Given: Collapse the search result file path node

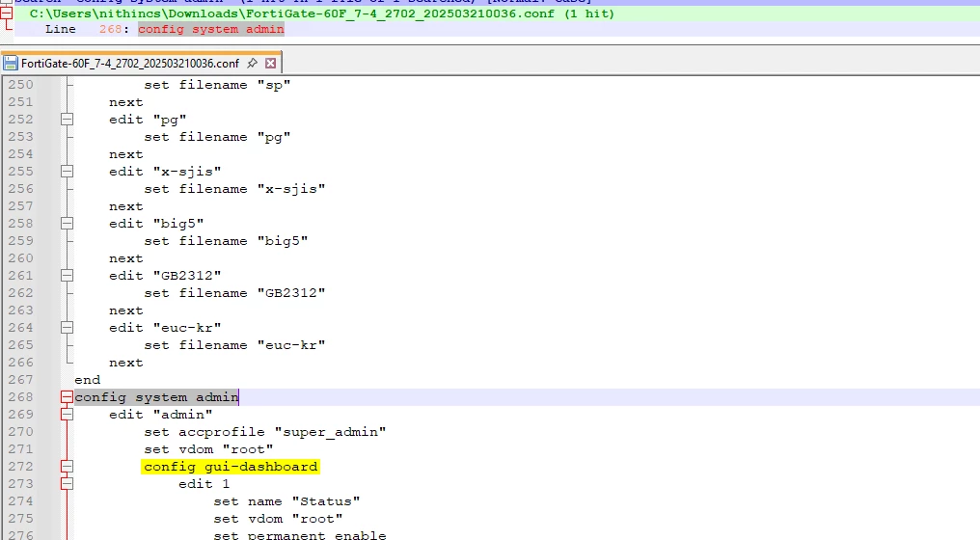Looking at the screenshot, I should 7,13.
